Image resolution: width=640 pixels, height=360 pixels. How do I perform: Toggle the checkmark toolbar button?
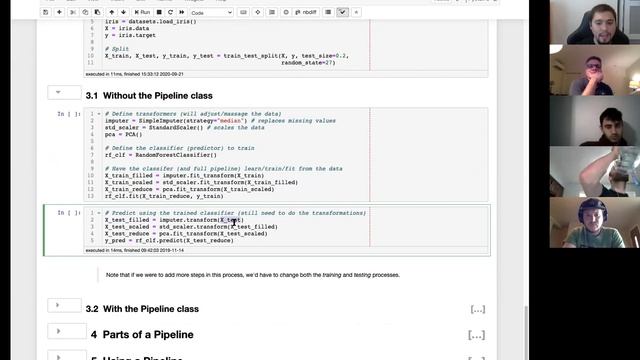(x=342, y=12)
